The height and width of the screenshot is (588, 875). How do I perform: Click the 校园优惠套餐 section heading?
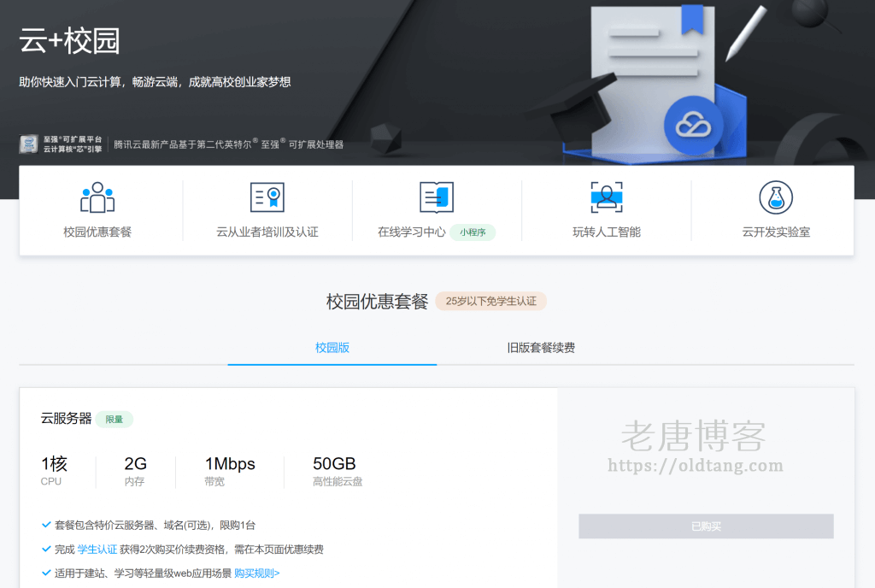[377, 301]
